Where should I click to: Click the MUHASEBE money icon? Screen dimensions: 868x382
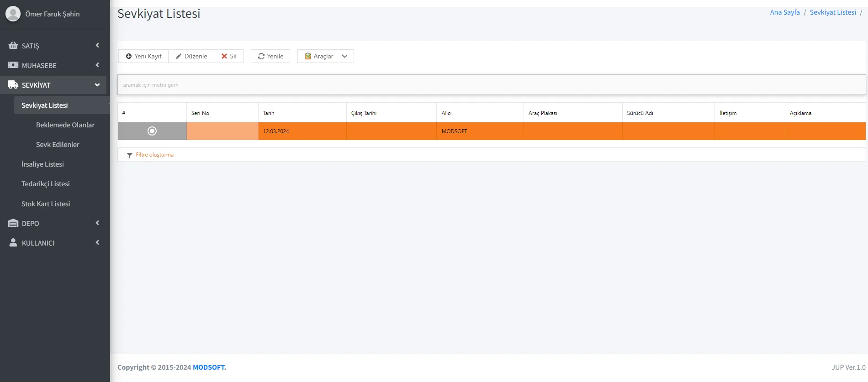click(x=13, y=65)
